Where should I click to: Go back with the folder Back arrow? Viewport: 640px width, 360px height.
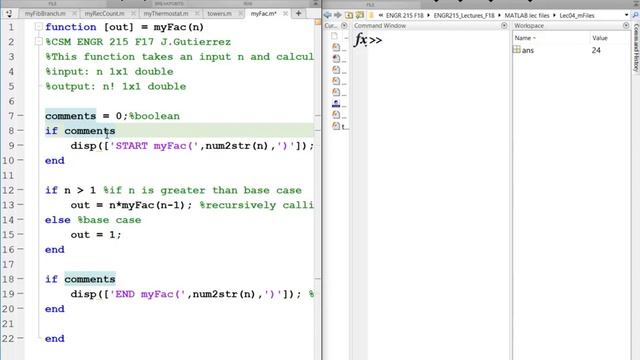point(327,15)
